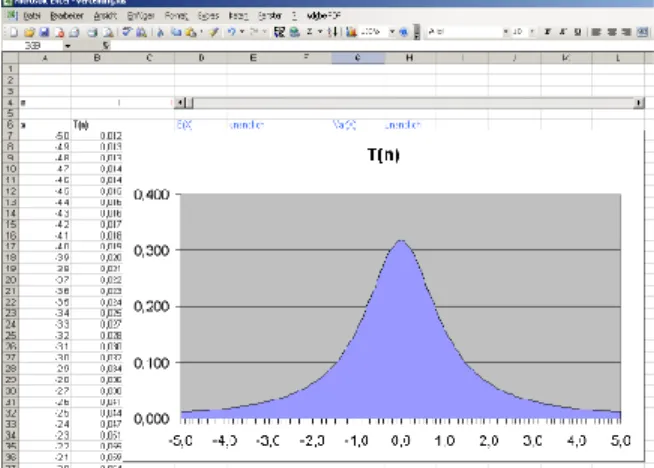This screenshot has height=468, width=654.
Task: Open the Zoom percentage dropdown
Action: click(x=392, y=32)
